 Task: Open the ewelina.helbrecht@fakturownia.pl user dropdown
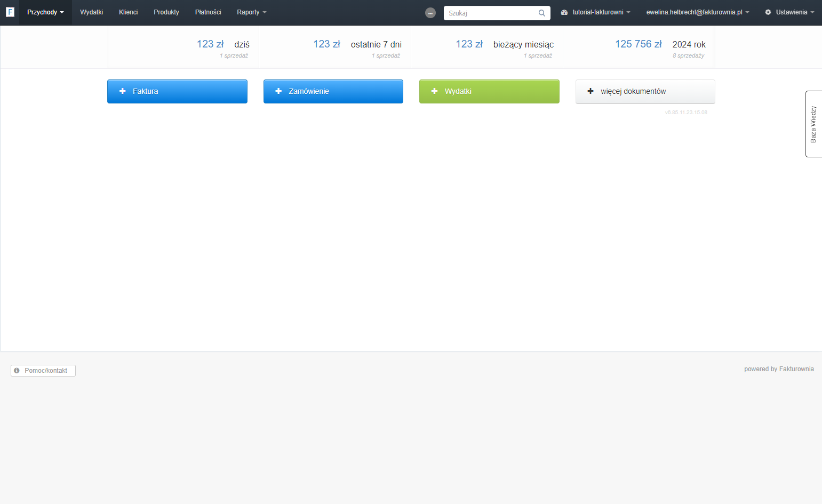click(698, 12)
